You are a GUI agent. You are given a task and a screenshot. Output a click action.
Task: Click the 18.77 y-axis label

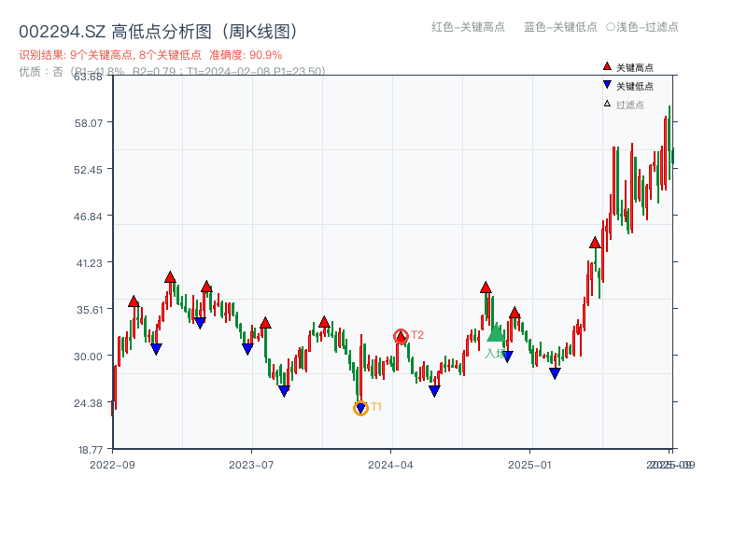click(90, 450)
